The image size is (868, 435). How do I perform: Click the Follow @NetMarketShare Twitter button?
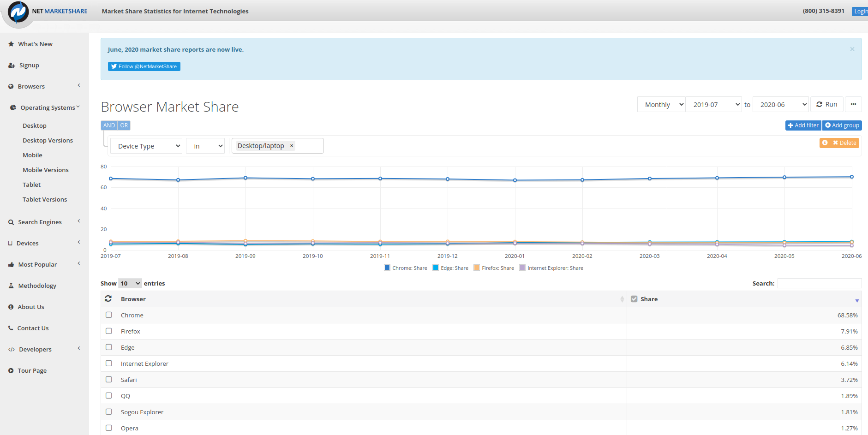[x=144, y=66]
